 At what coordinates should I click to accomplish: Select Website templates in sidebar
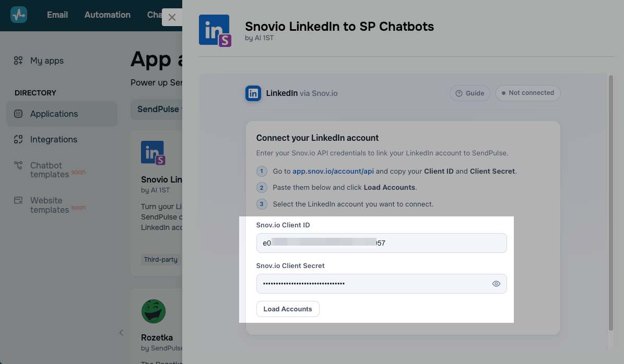click(x=50, y=205)
